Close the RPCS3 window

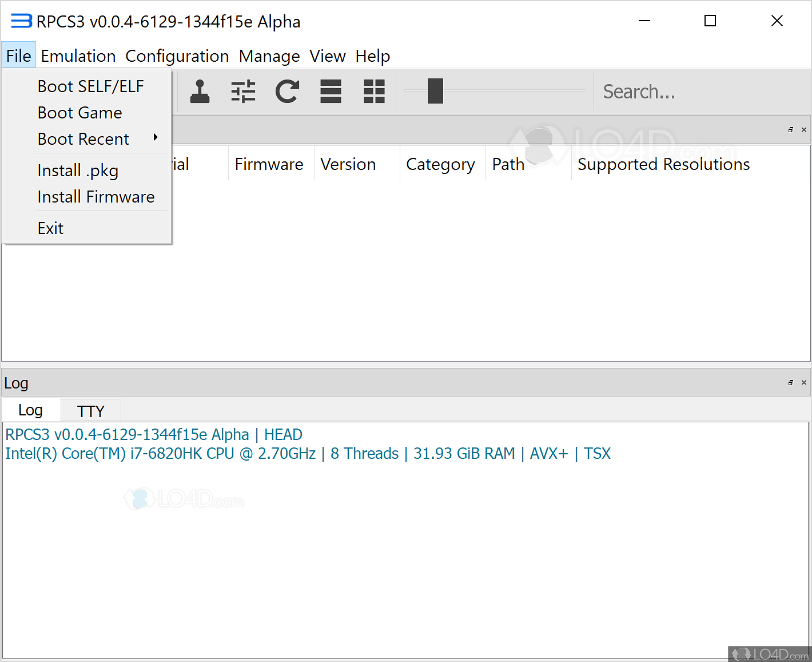pyautogui.click(x=777, y=21)
